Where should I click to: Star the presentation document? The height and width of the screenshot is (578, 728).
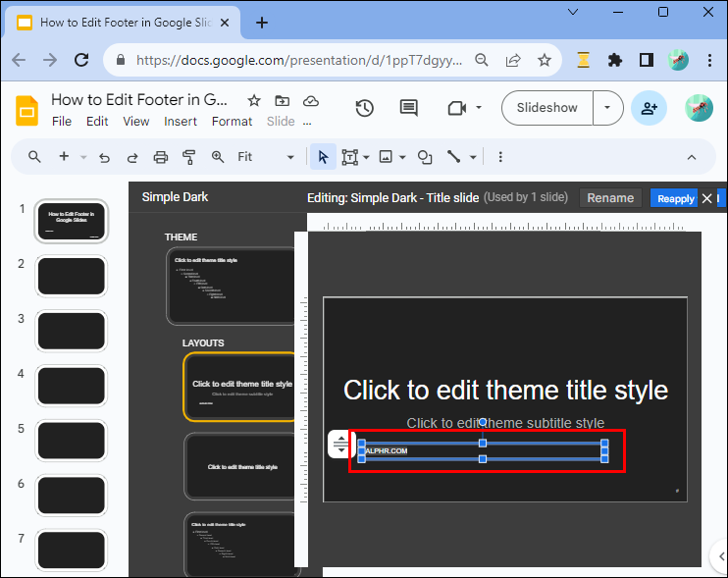click(x=254, y=101)
